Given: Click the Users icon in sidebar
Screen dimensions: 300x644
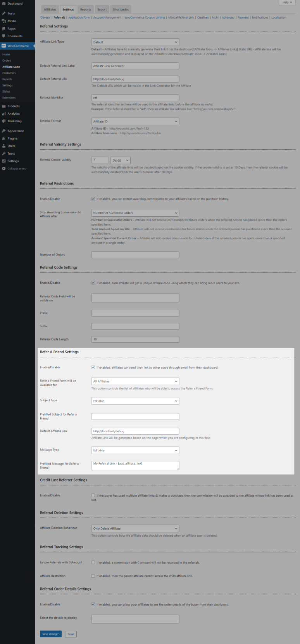Looking at the screenshot, I should tap(3, 146).
